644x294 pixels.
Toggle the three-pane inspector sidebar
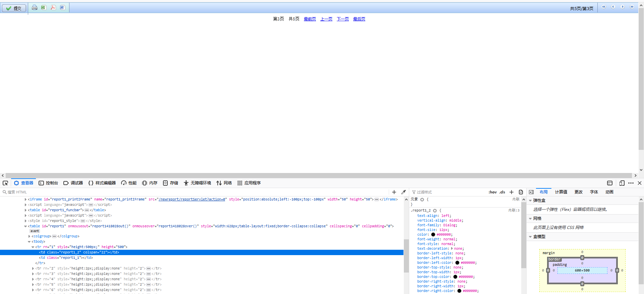tap(531, 192)
